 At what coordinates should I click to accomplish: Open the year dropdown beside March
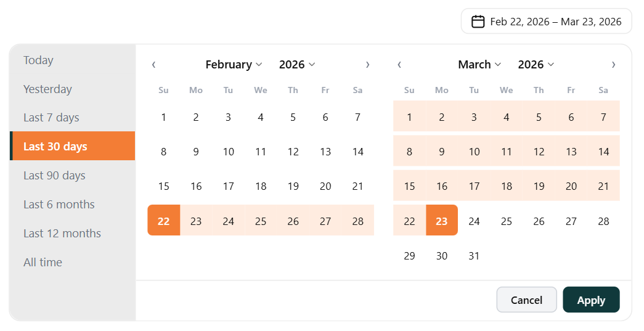pyautogui.click(x=536, y=65)
